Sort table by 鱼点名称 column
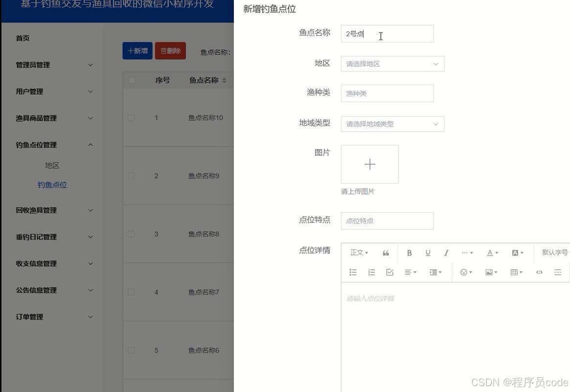This screenshot has width=570, height=392. coord(224,80)
